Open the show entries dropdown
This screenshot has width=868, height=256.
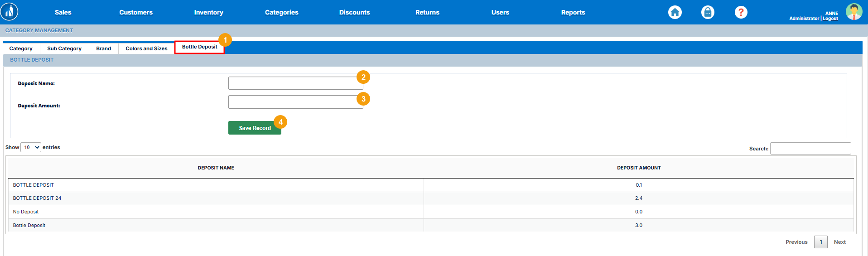click(x=31, y=147)
